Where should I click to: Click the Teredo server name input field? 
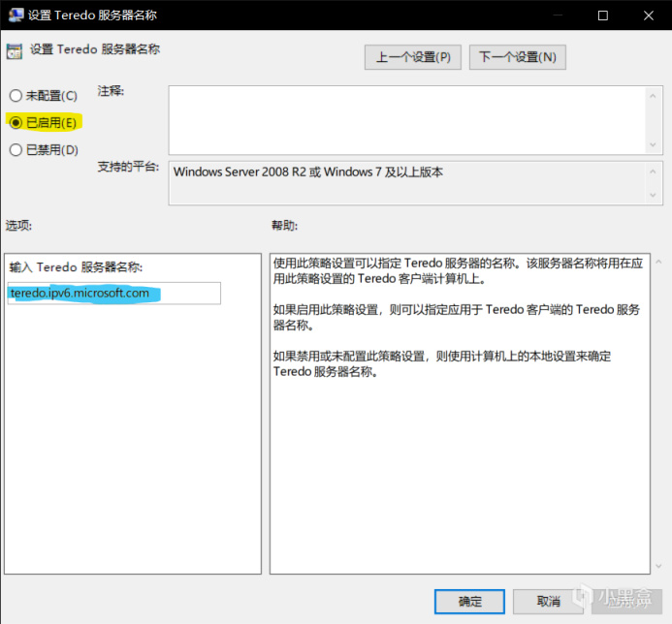[114, 293]
